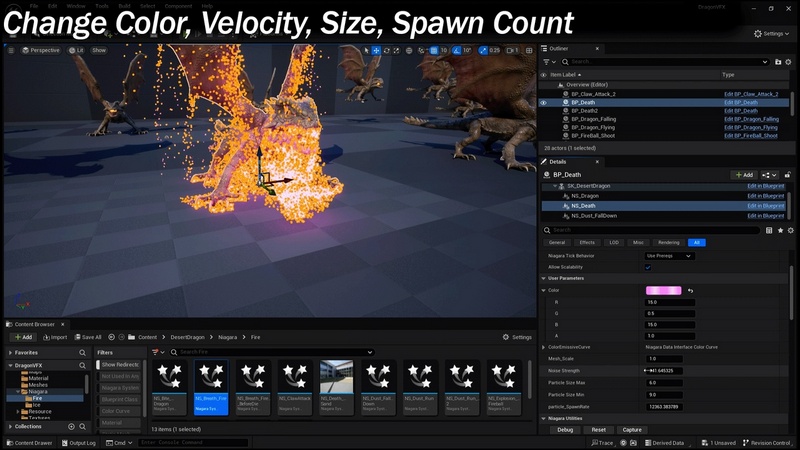Expand the Collections section
Screen dimensions: 800x450
pyautogui.click(x=11, y=426)
